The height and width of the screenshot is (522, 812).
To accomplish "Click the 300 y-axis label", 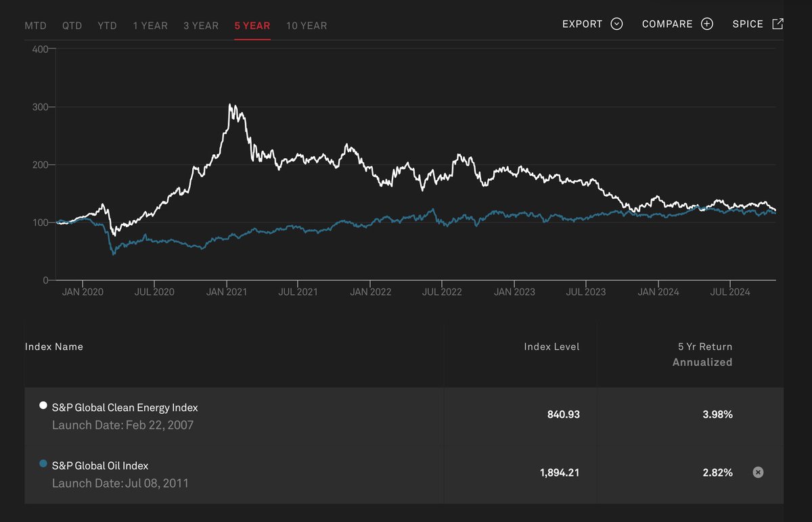I will click(40, 107).
